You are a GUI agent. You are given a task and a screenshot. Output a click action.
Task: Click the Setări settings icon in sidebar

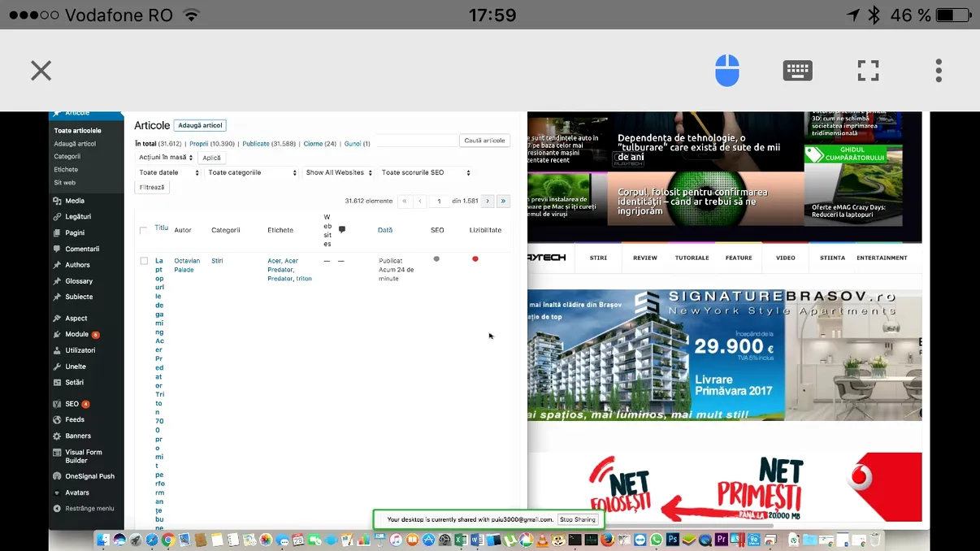[x=57, y=383]
